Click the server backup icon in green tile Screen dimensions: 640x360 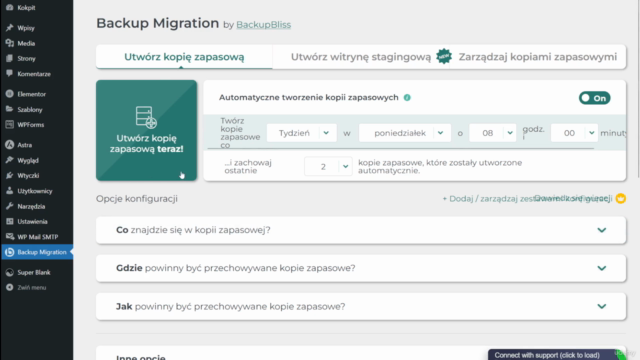146,117
